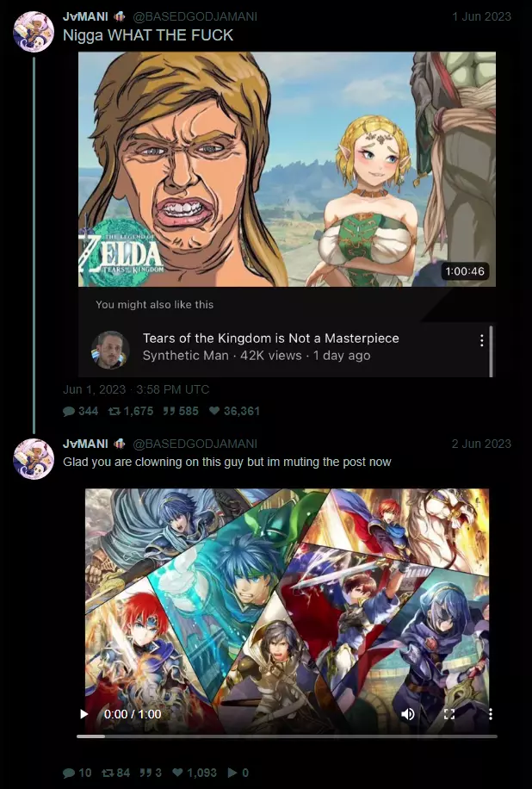Click the retweet icon showing 84
The image size is (532, 789).
(x=107, y=773)
